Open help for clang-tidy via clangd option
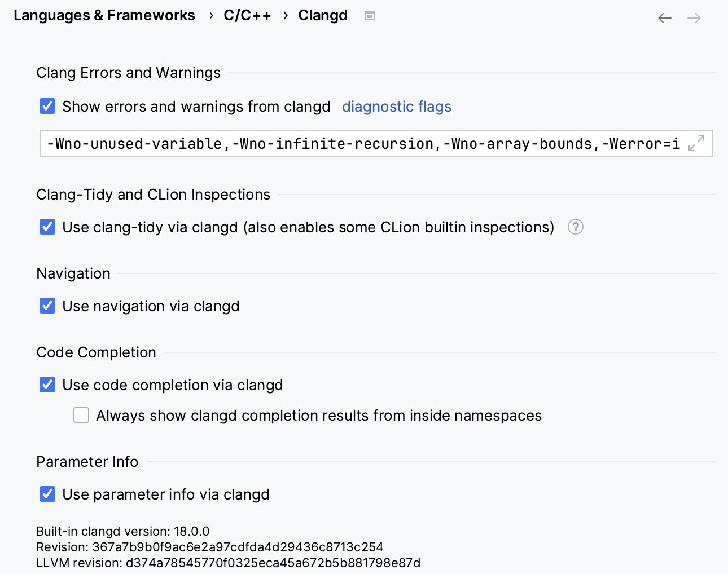Screen dimensions: 728x574 tap(575, 227)
